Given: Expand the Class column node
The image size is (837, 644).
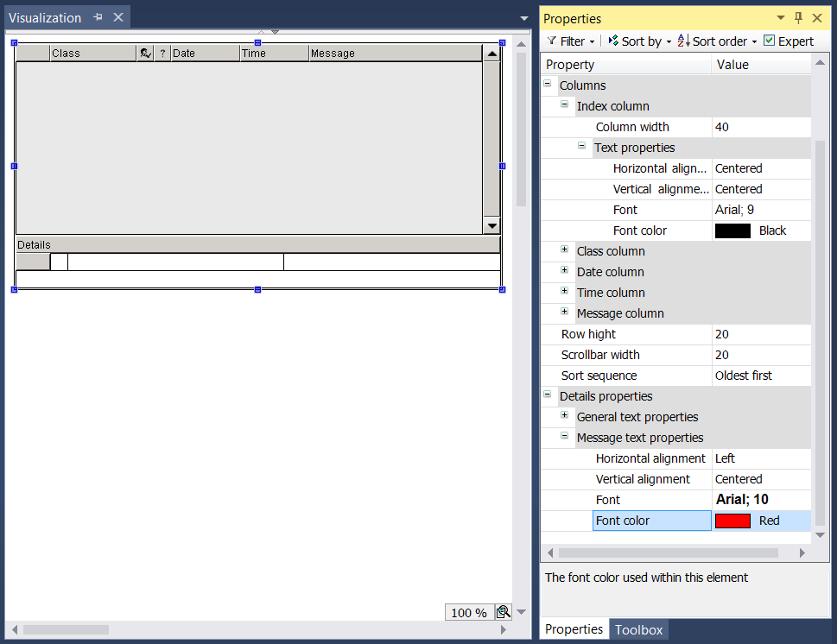Looking at the screenshot, I should point(564,249).
